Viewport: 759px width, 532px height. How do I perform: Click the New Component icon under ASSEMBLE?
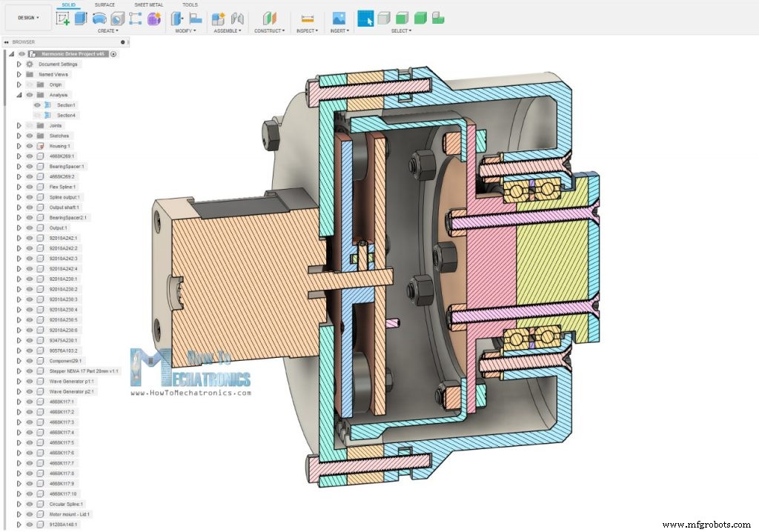coord(218,17)
